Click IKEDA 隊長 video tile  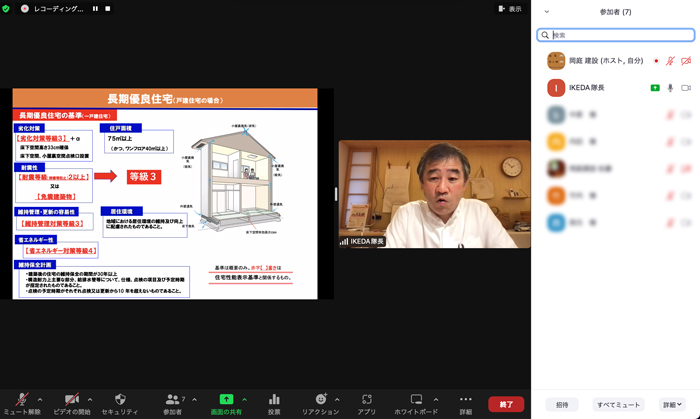point(434,194)
